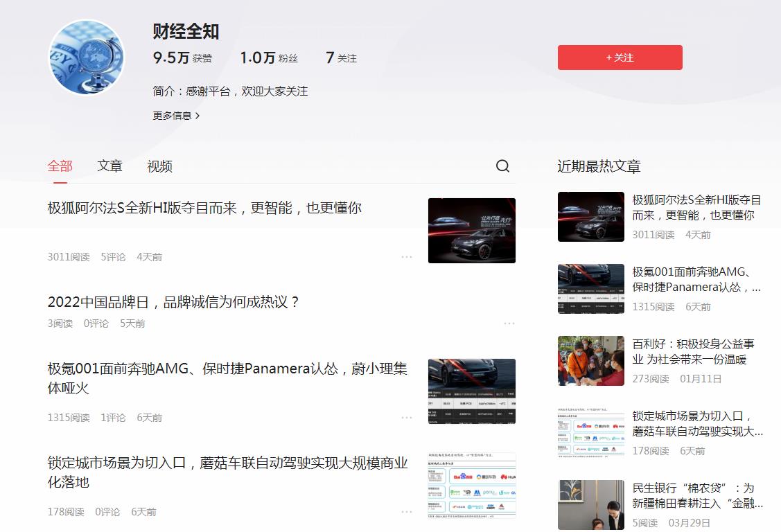Open main list thumbnail of 极狐阿尔法S car

click(472, 231)
